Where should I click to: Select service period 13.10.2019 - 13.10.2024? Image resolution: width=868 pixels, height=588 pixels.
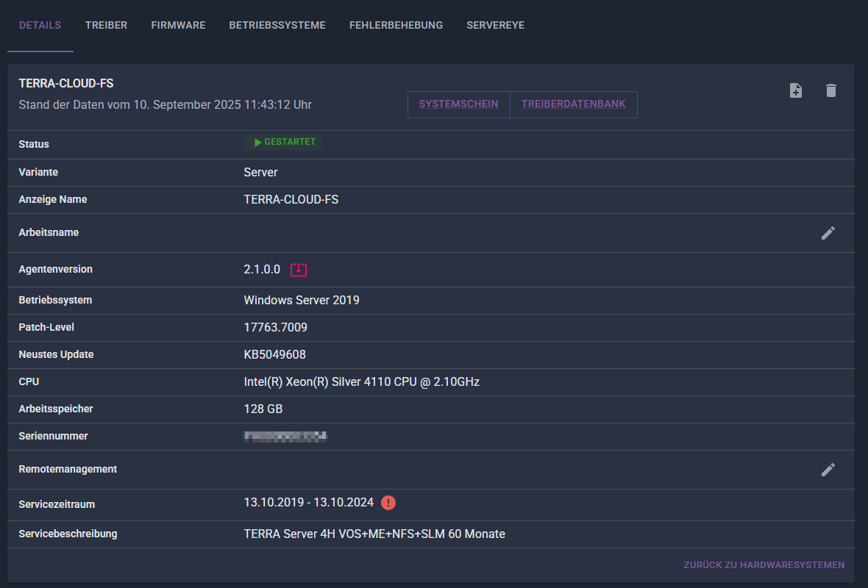pyautogui.click(x=309, y=502)
